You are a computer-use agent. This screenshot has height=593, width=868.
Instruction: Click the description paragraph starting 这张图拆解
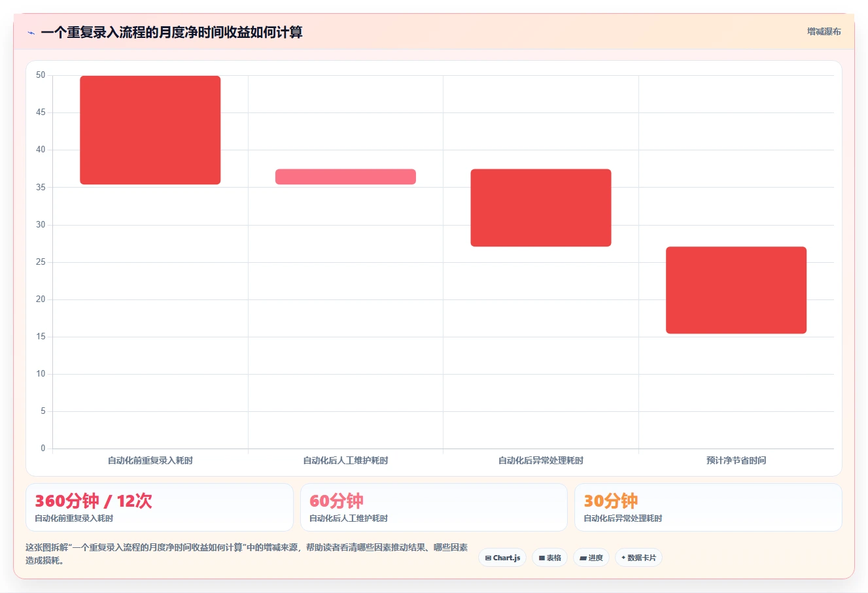pyautogui.click(x=247, y=554)
